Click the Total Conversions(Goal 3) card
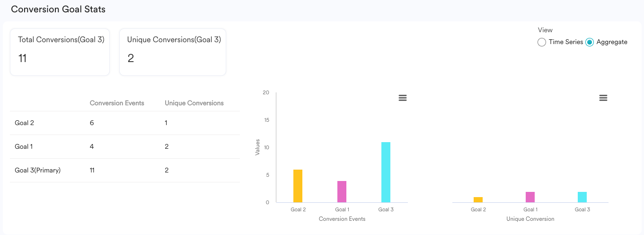The height and width of the screenshot is (235, 644). click(x=60, y=52)
